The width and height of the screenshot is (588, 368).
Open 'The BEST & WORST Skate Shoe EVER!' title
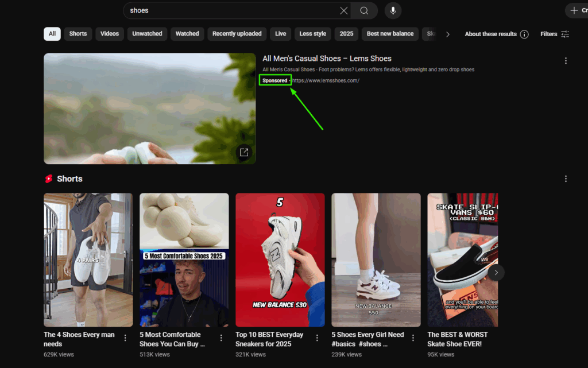pos(458,339)
